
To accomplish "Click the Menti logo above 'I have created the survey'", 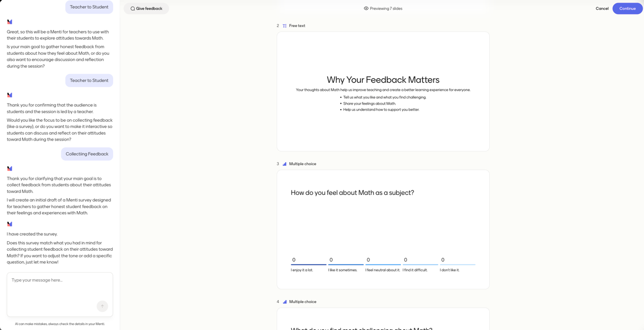I will (x=10, y=224).
